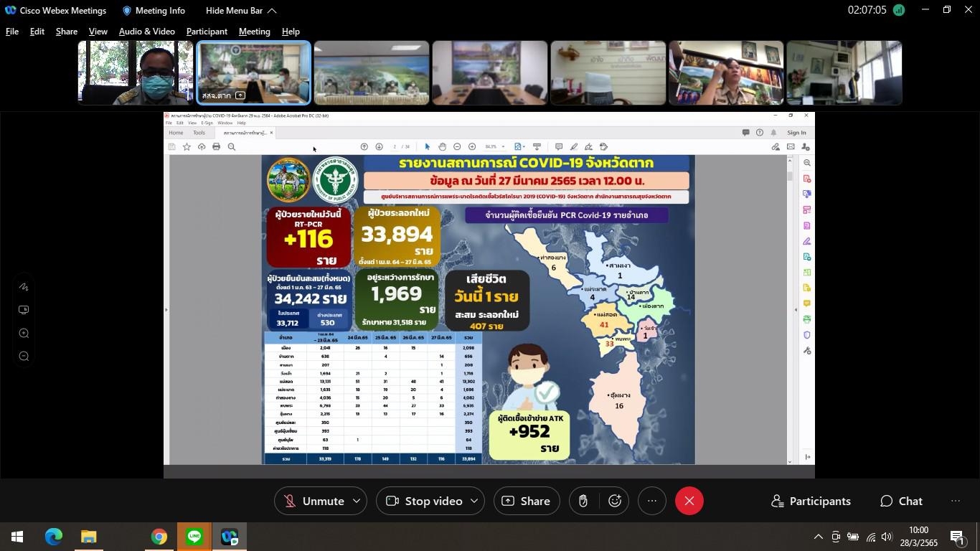980x551 pixels.
Task: Click Acrobat print icon
Action: 216,147
